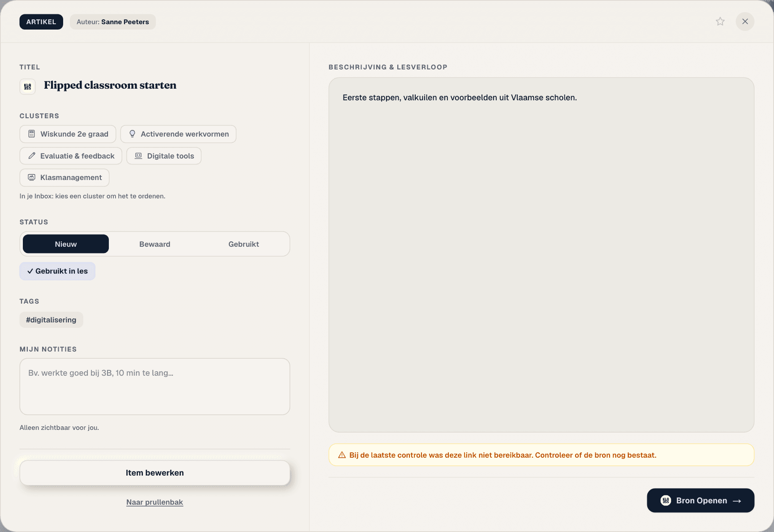The width and height of the screenshot is (774, 532).
Task: Click the ARTIKEL type badge
Action: [x=41, y=22]
